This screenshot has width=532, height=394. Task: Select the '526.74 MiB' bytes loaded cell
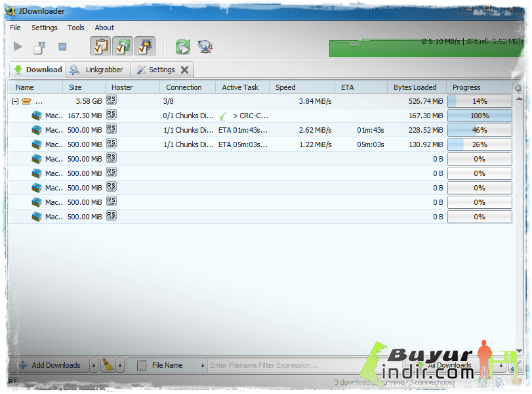(x=426, y=101)
